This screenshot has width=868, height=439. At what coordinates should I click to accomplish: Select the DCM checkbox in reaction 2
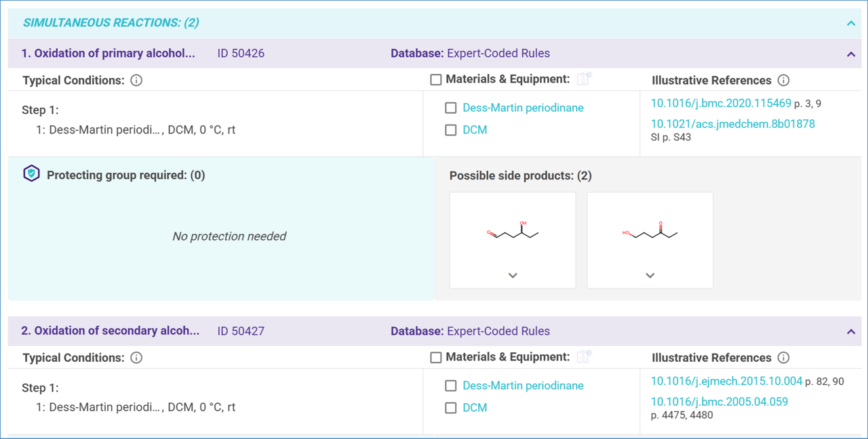tap(450, 408)
